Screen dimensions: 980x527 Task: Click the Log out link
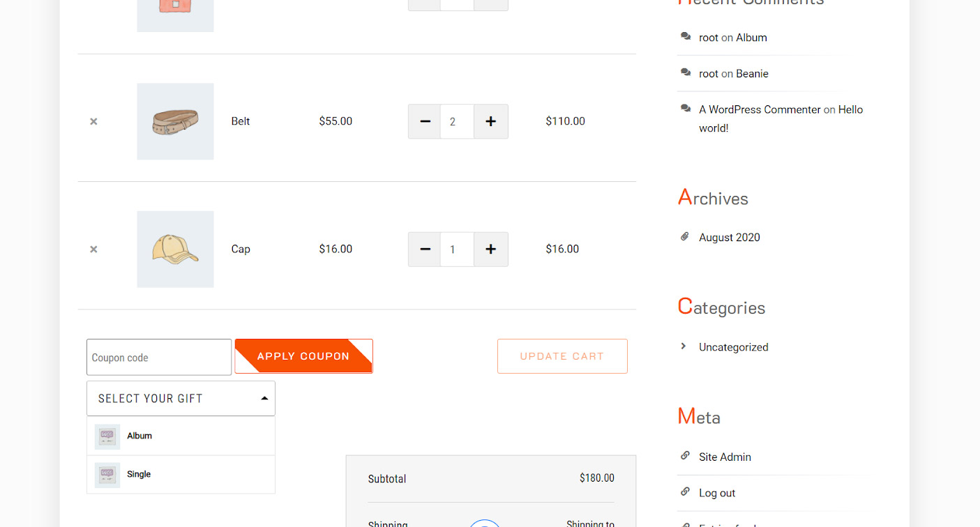(x=717, y=493)
